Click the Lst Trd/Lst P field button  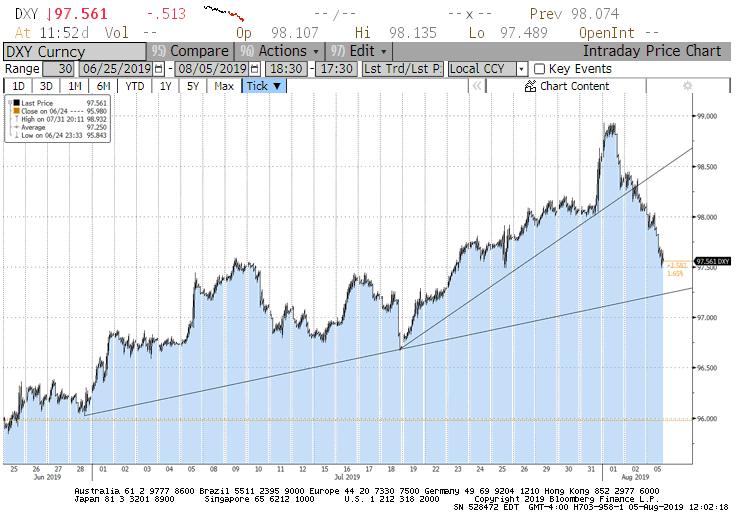[401, 69]
